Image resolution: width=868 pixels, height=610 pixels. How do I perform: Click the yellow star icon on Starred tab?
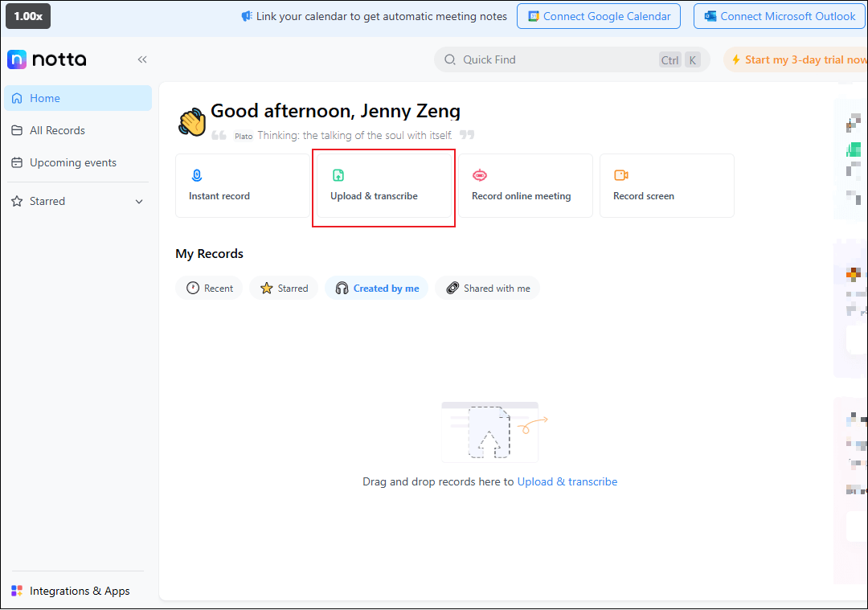(x=267, y=288)
